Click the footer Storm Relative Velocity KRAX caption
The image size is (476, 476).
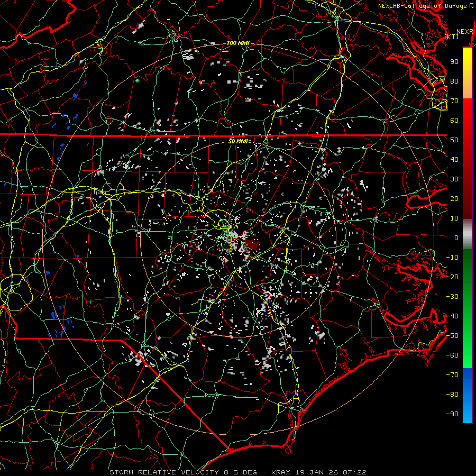238,472
